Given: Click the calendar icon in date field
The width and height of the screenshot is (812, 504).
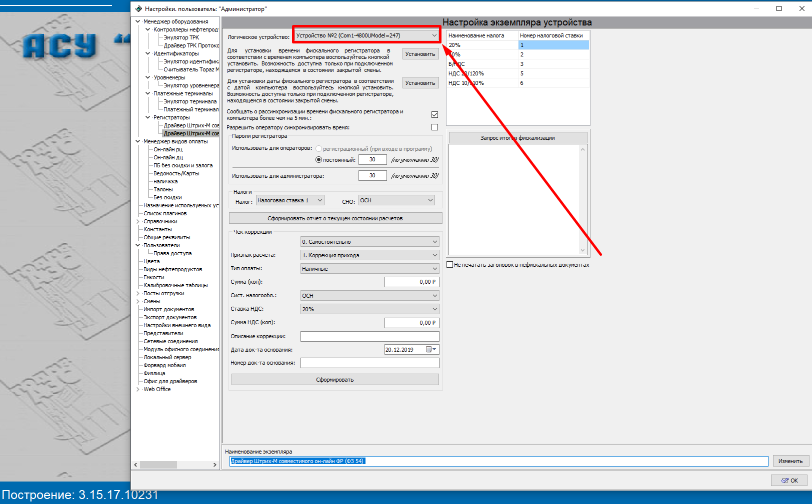Looking at the screenshot, I should (x=429, y=350).
